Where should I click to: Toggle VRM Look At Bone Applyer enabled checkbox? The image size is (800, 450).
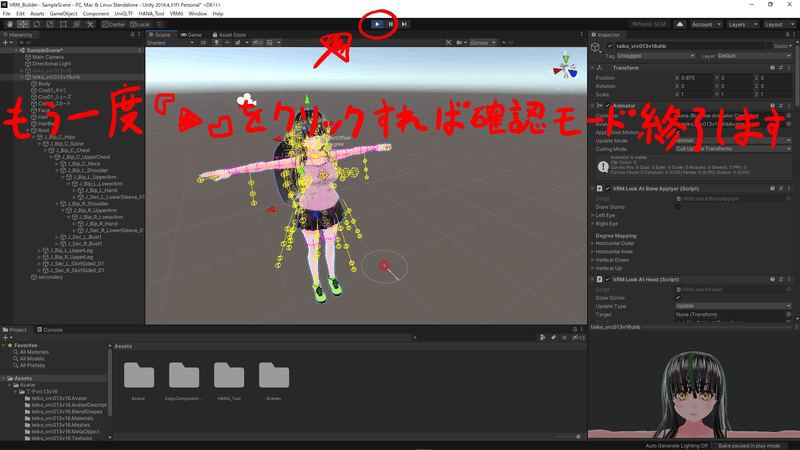[608, 189]
